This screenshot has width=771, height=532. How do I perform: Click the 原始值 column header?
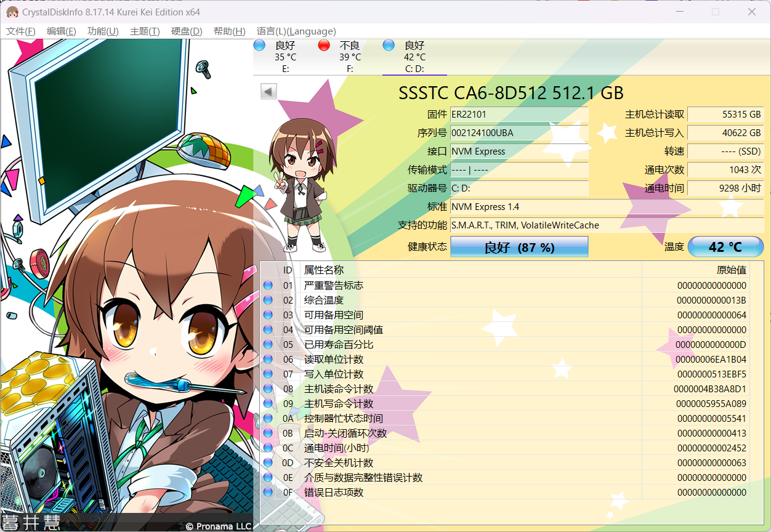pos(731,270)
